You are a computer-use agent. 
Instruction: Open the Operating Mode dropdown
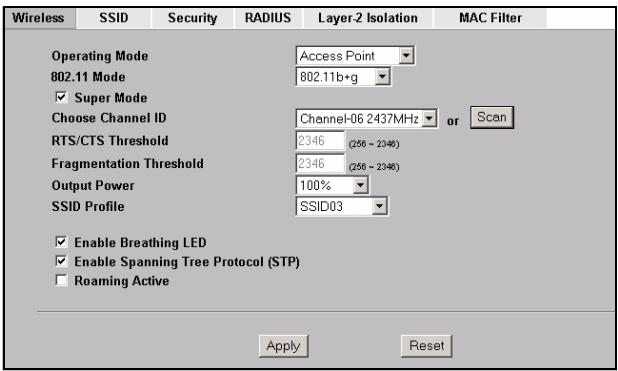tap(355, 56)
